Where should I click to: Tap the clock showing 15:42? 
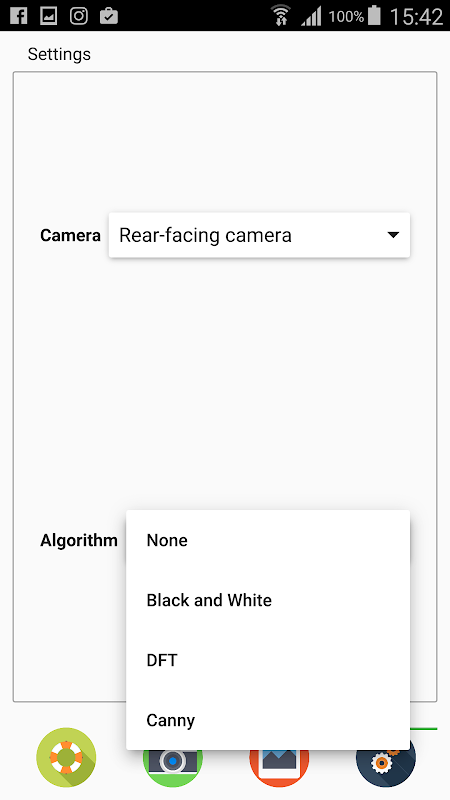coord(416,16)
